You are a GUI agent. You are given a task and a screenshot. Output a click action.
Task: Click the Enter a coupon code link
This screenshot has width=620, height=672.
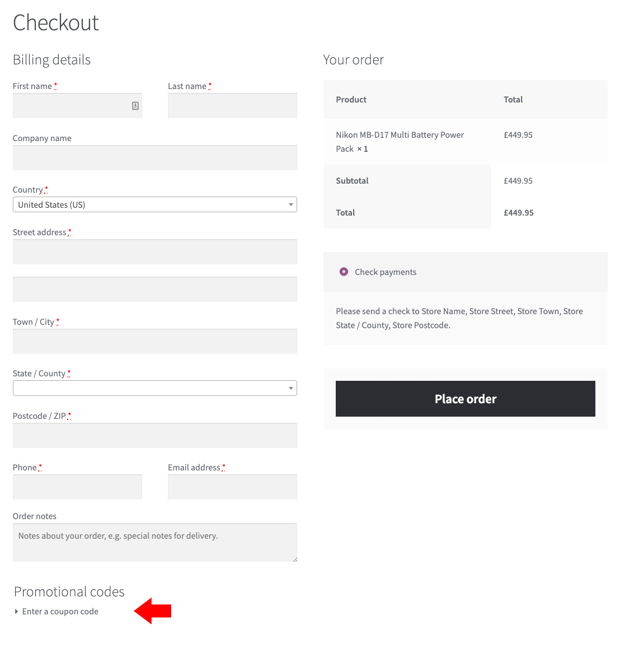pyautogui.click(x=60, y=612)
